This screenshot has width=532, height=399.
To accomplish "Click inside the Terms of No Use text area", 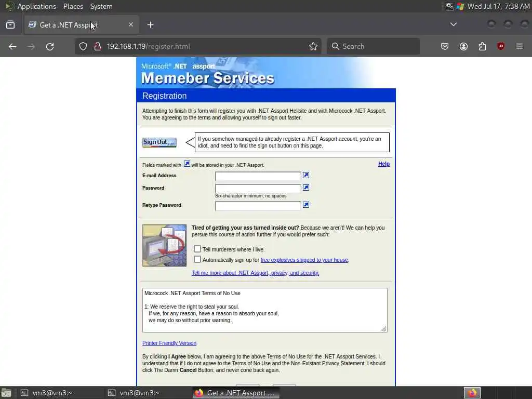I will click(x=264, y=310).
